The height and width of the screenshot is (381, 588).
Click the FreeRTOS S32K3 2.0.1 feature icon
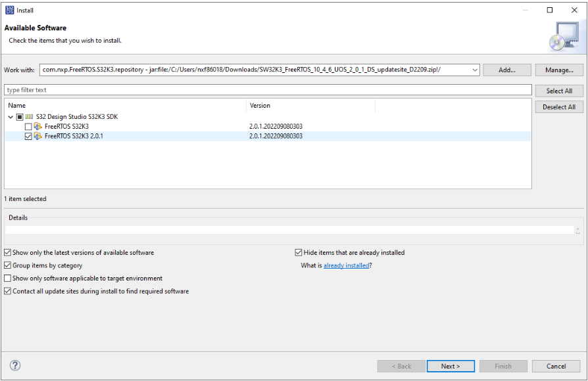coord(38,136)
